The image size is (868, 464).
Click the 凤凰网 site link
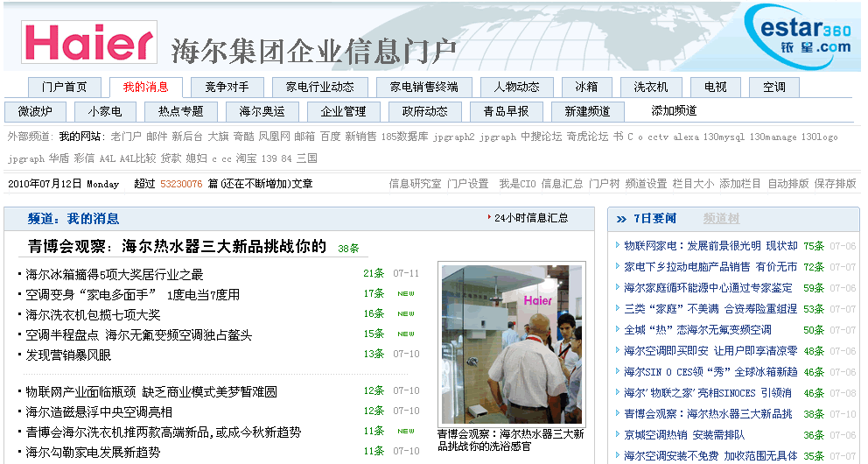pyautogui.click(x=274, y=137)
